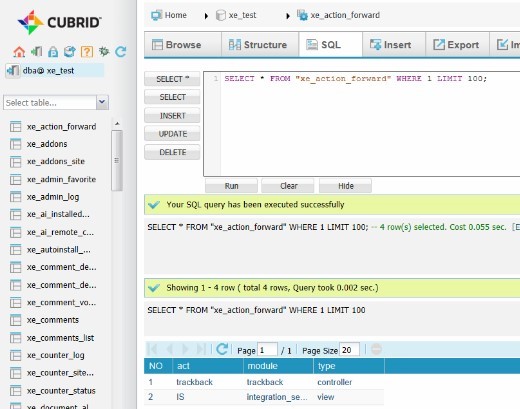520x409 pixels.
Task: Open the Export tab
Action: point(457,45)
